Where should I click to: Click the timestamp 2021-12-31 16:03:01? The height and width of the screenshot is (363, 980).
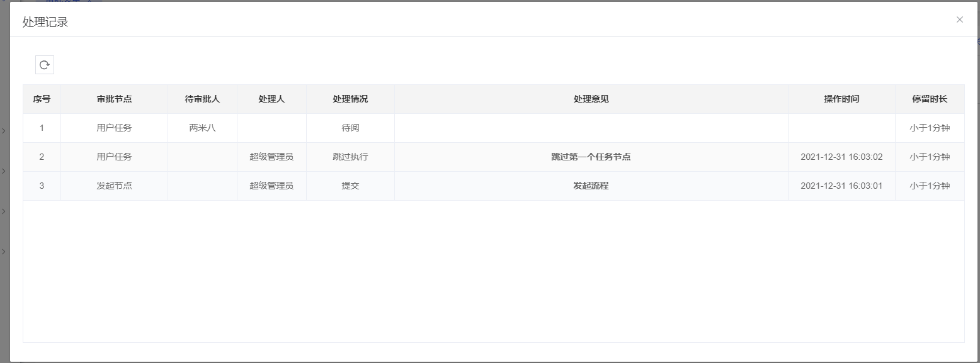coord(841,186)
